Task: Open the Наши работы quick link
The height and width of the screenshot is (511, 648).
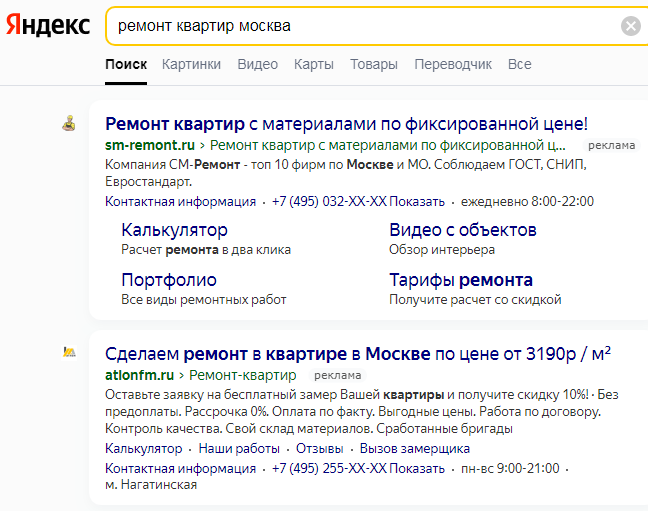Action: pos(239,448)
